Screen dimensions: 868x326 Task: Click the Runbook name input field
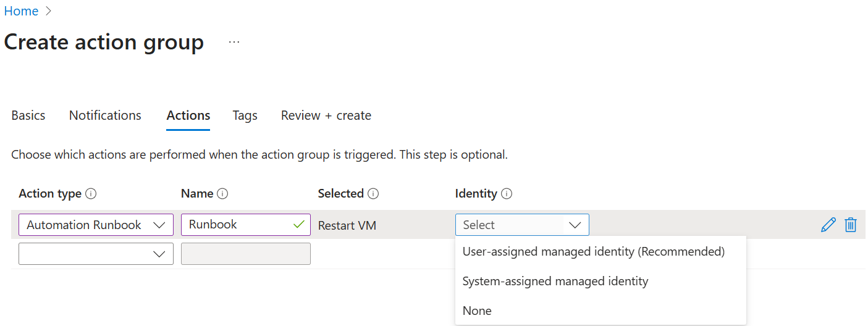238,225
